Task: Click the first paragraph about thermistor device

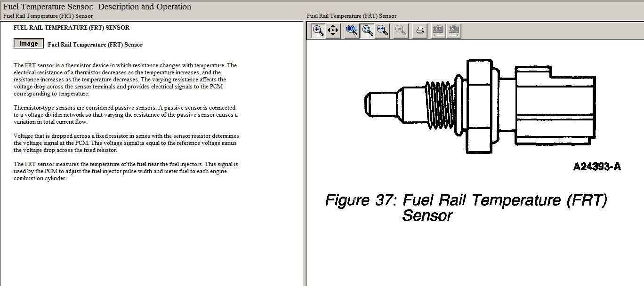Action: (x=125, y=79)
